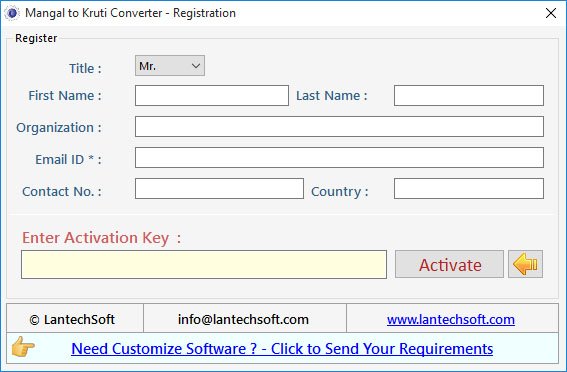Open the Title dropdown showing Mr.

pyautogui.click(x=170, y=66)
